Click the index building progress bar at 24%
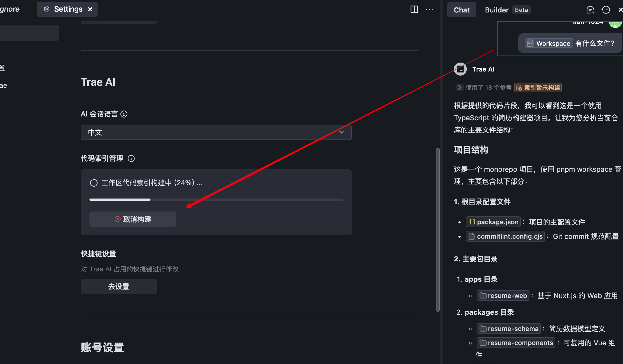The image size is (623, 364). [x=216, y=200]
